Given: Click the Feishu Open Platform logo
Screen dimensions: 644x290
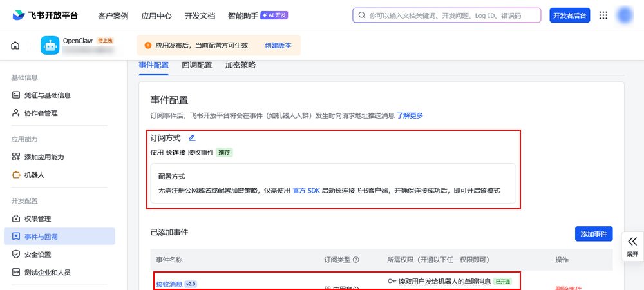Looking at the screenshot, I should click(x=45, y=15).
